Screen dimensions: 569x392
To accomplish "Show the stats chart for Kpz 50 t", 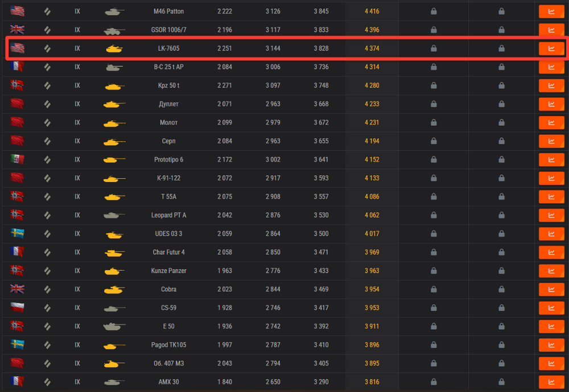I will [x=551, y=85].
